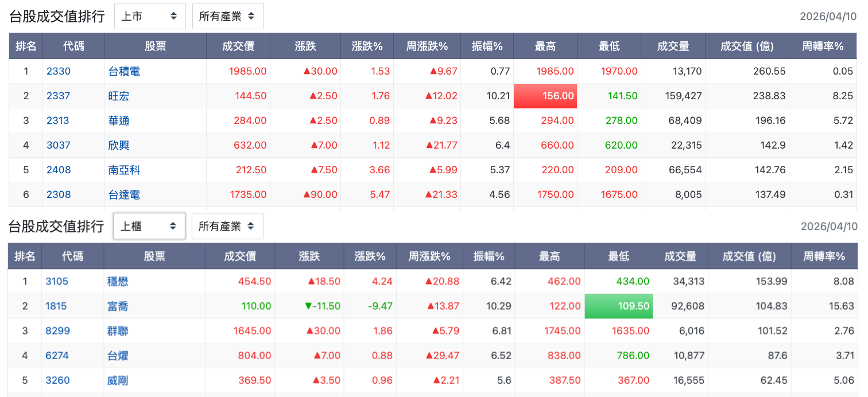This screenshot has height=397, width=868.
Task: Sort upper table by 成交值 (億) header
Action: point(747,46)
